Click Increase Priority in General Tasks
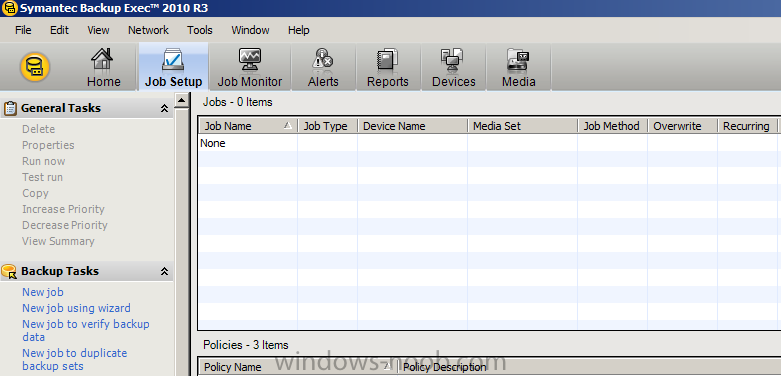 click(63, 209)
